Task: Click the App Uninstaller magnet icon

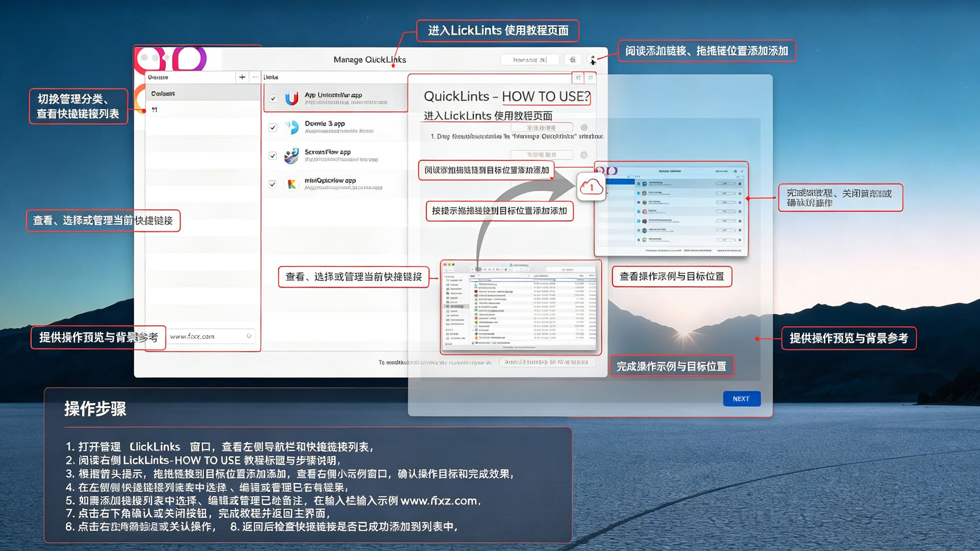Action: pos(291,98)
